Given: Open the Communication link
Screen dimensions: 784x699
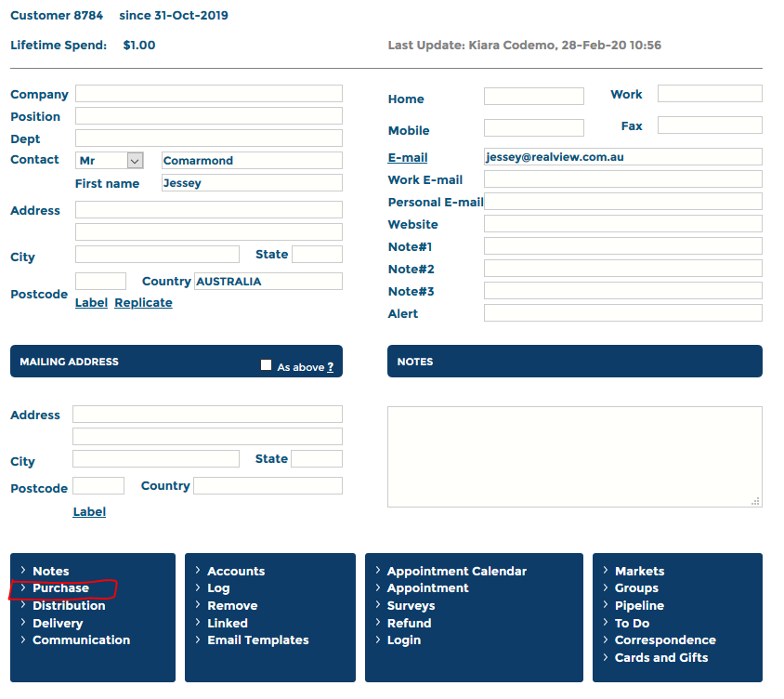Looking at the screenshot, I should click(81, 640).
